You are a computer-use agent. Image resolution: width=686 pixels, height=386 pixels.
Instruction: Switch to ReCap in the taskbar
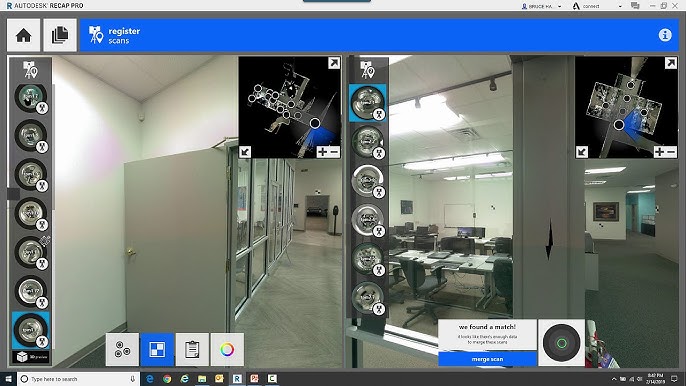237,379
